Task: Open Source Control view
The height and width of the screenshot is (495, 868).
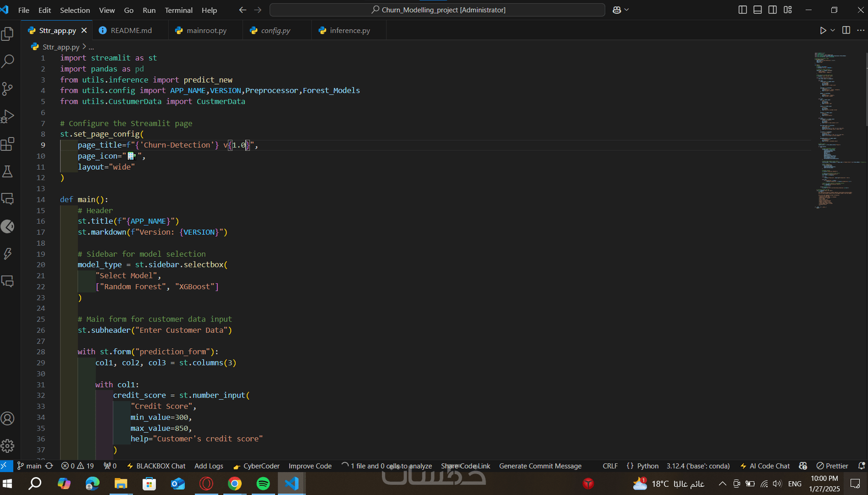Action: pos(8,89)
